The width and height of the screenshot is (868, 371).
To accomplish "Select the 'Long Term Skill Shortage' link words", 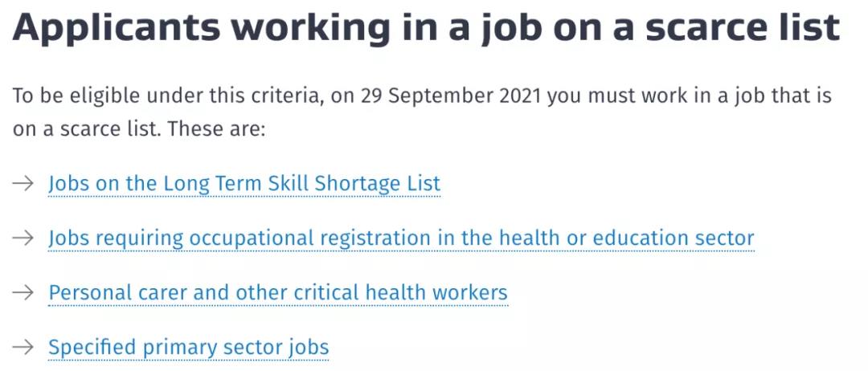I will pyautogui.click(x=278, y=184).
